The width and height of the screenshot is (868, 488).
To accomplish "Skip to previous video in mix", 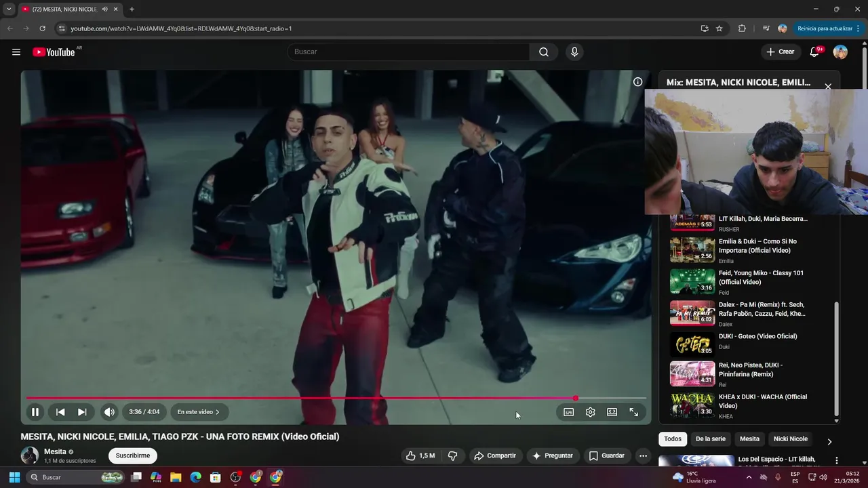I will [60, 412].
